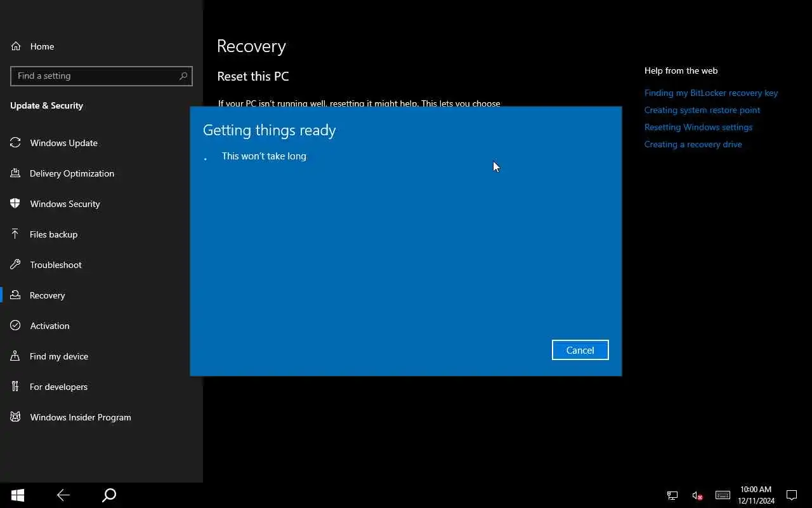
Task: Click the Recovery page title
Action: (251, 46)
